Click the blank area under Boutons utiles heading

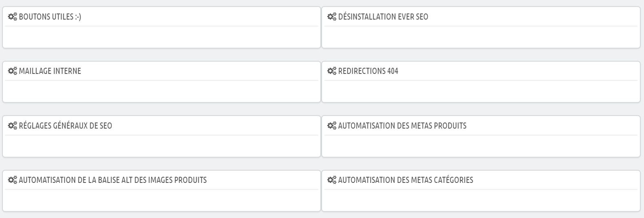tap(162, 36)
